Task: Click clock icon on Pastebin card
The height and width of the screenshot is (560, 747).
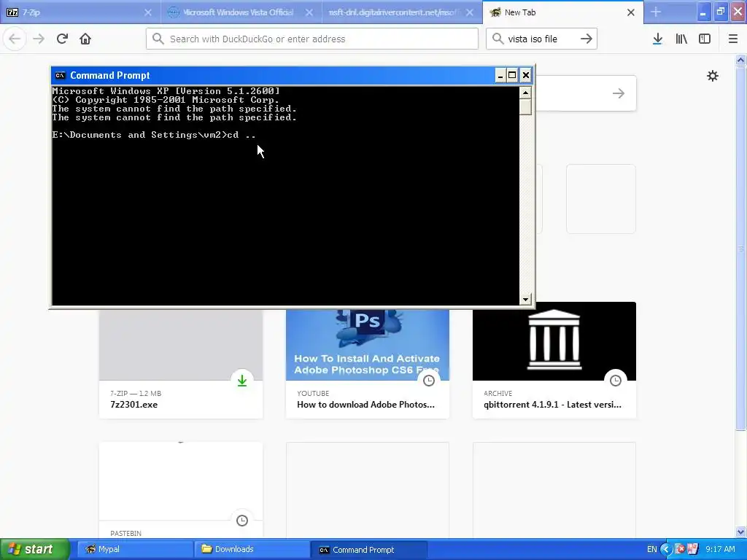Action: point(242,521)
